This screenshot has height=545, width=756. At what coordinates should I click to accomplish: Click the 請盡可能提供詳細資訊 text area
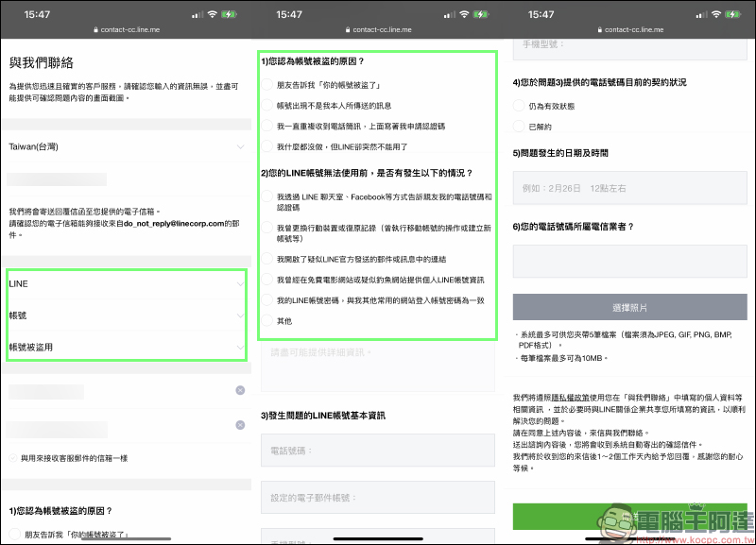pyautogui.click(x=378, y=366)
